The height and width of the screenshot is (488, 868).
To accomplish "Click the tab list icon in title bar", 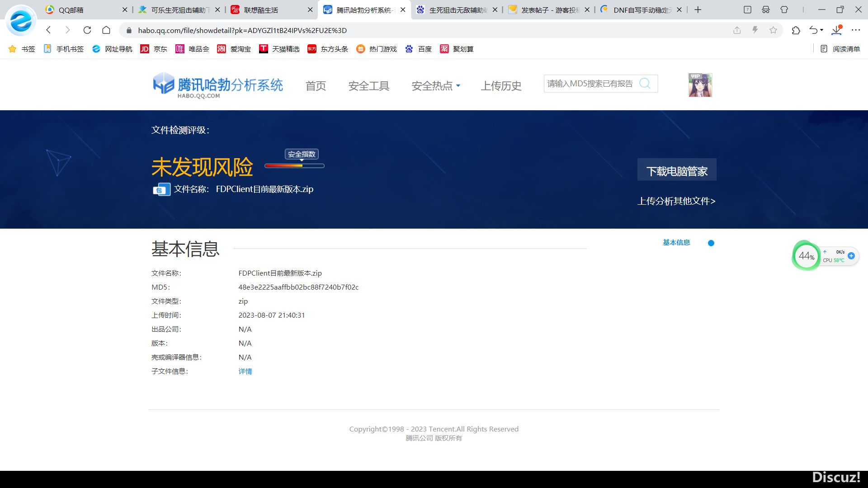I will (x=747, y=9).
